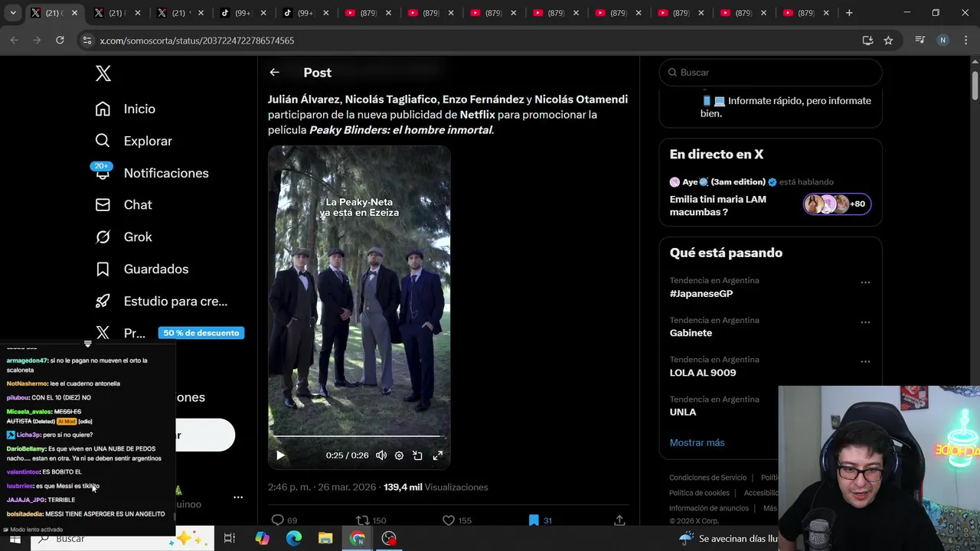Viewport: 980px width, 551px height.
Task: Open the Chrome three-dot menu
Action: (x=965, y=41)
